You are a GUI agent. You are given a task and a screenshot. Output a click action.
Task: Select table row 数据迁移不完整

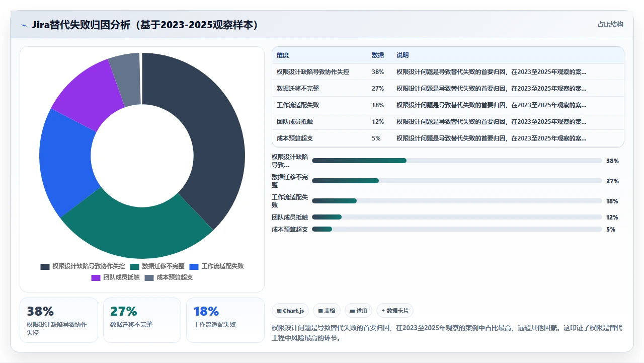pos(448,89)
